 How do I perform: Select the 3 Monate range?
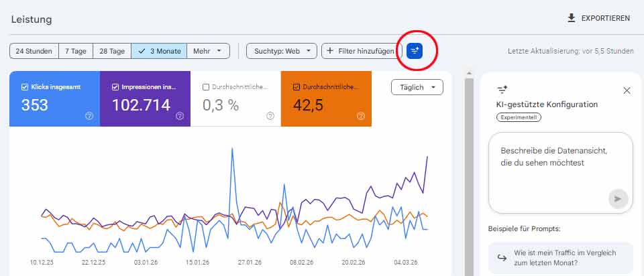[160, 52]
